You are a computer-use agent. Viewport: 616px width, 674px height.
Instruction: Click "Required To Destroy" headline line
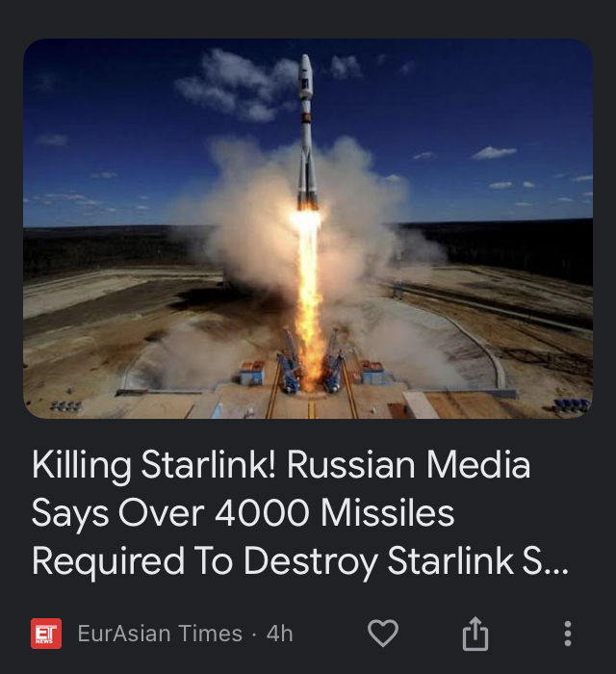[x=204, y=561]
